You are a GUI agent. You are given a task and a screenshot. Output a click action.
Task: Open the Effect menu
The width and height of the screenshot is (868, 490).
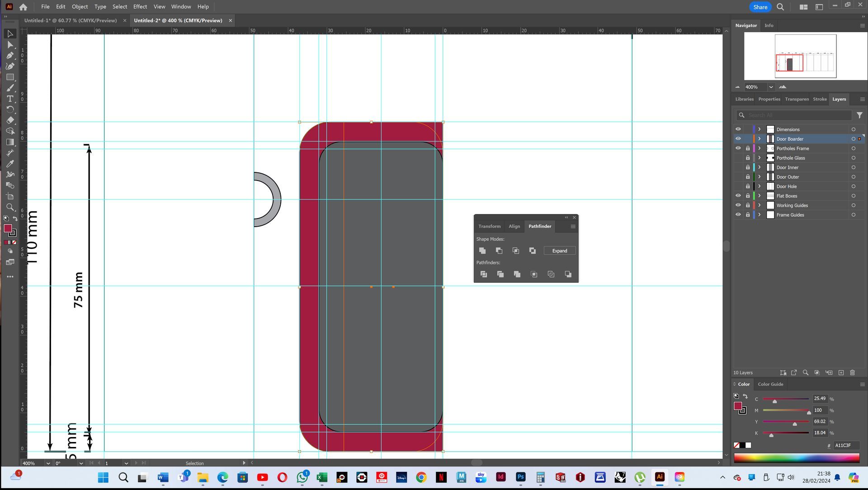(x=140, y=7)
